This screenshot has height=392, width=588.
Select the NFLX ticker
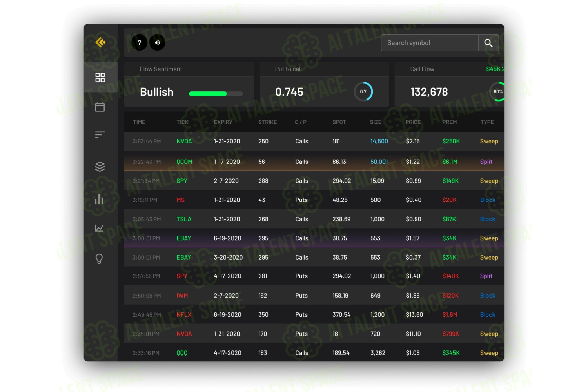pyautogui.click(x=184, y=315)
